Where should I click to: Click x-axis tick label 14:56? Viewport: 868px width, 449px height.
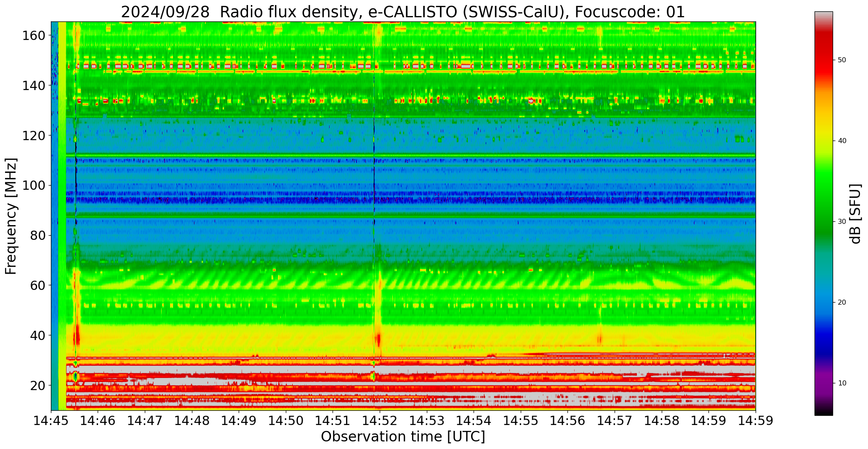pyautogui.click(x=568, y=420)
